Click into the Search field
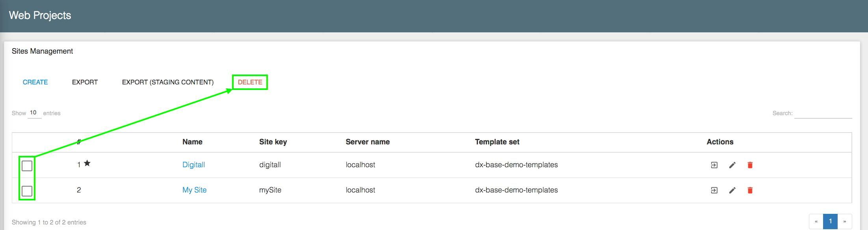This screenshot has width=868, height=230. pyautogui.click(x=823, y=113)
